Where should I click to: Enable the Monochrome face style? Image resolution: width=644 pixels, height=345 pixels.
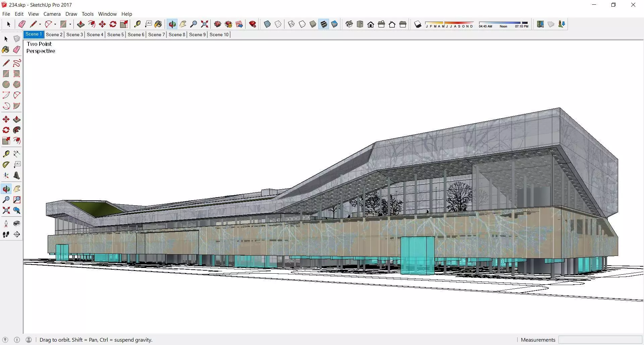(x=334, y=24)
